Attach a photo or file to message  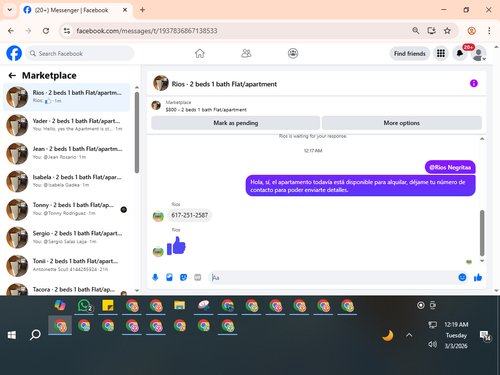(x=169, y=277)
